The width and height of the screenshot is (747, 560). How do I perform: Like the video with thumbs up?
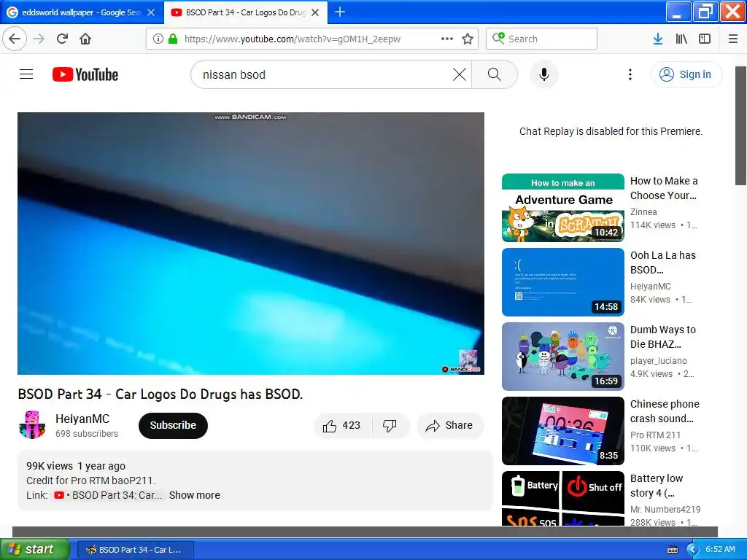pos(343,425)
